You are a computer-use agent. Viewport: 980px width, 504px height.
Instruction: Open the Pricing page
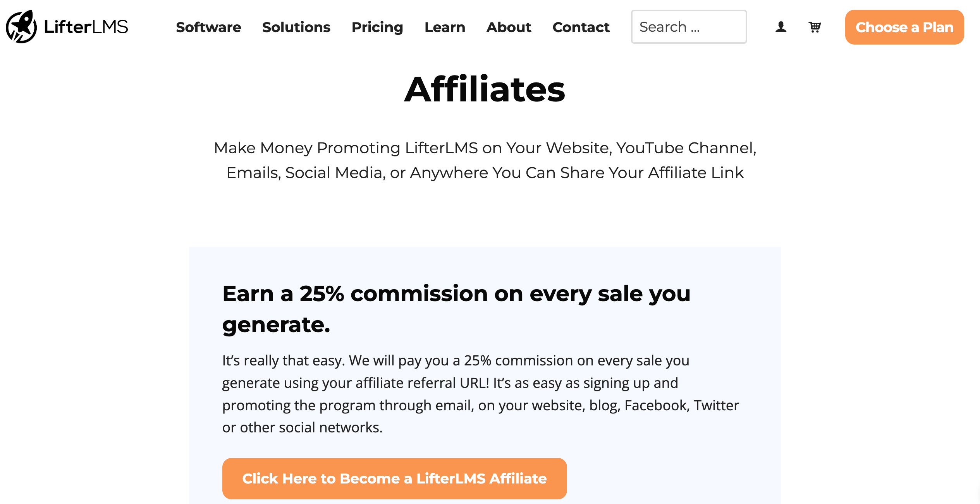click(x=377, y=27)
